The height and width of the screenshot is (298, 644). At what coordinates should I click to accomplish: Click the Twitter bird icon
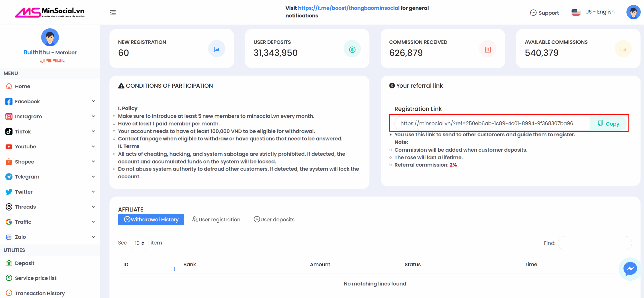[x=9, y=192]
